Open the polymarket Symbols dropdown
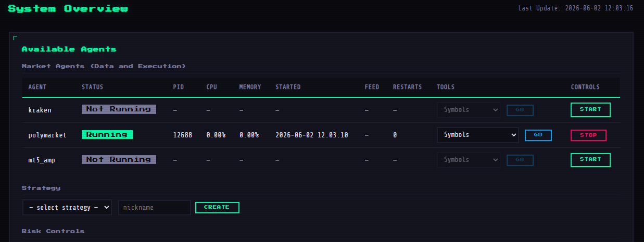Screen dimensions: 644x242 (x=477, y=135)
